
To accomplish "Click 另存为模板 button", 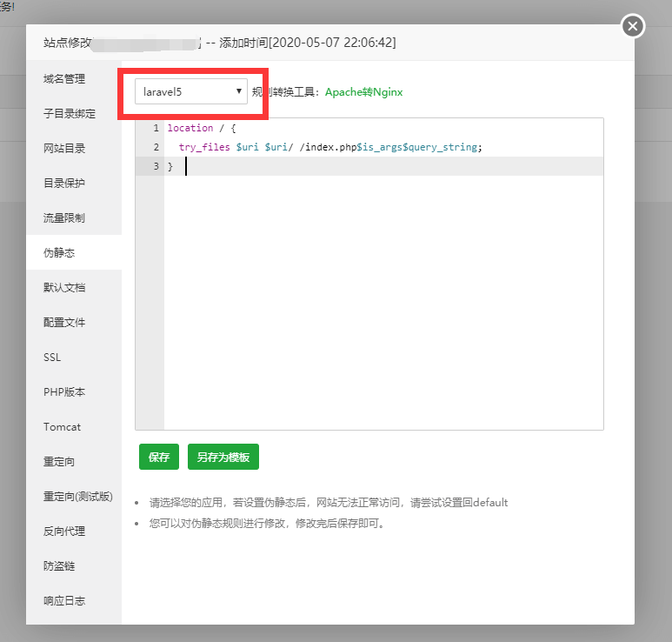I will click(223, 457).
